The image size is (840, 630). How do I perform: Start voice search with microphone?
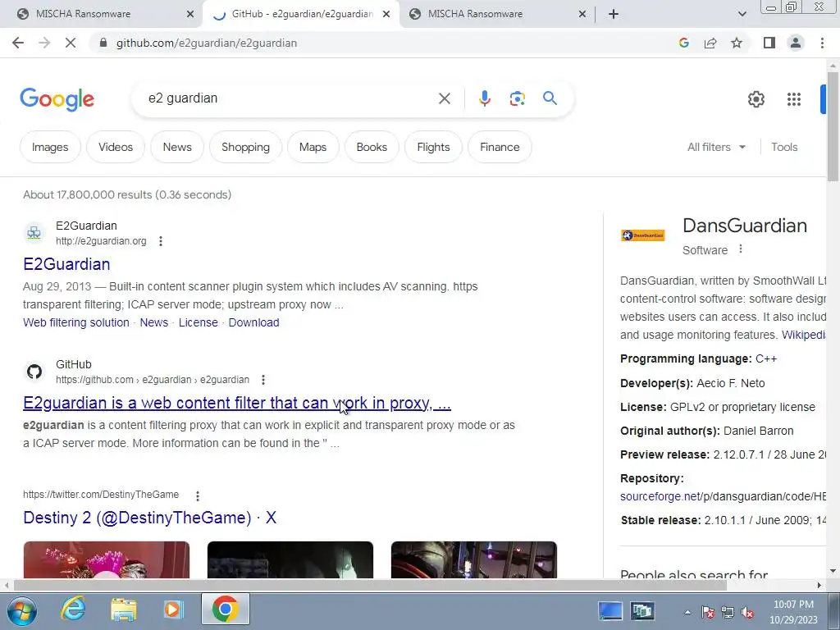point(484,98)
